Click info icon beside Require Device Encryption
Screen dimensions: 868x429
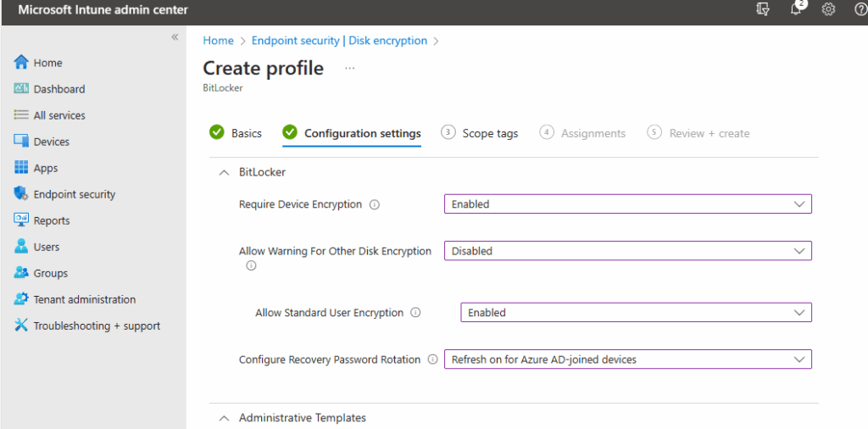click(x=375, y=204)
